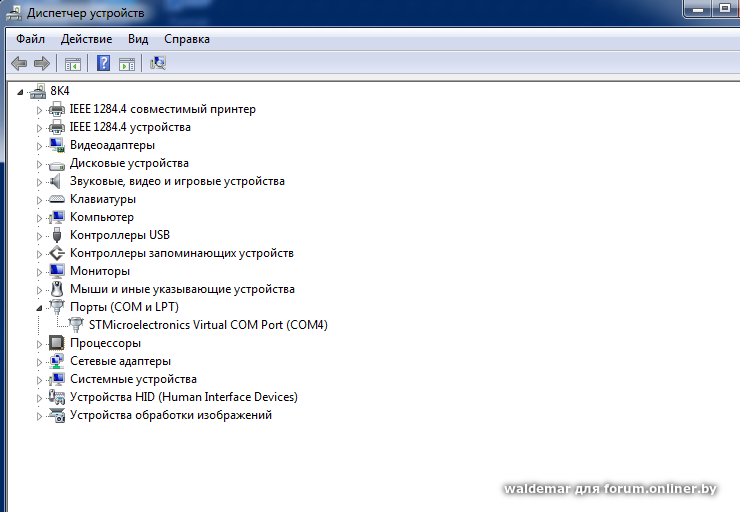Click the mouse icon for Мыши

tap(57, 289)
